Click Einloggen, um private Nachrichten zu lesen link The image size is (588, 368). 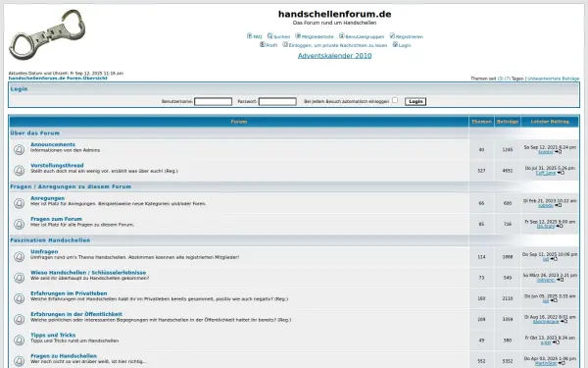(338, 45)
